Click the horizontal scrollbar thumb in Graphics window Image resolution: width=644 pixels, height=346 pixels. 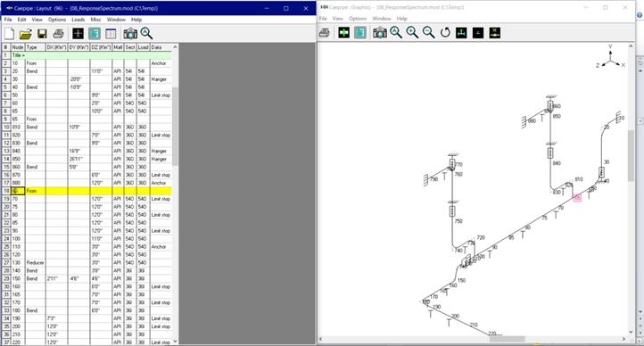click(507, 339)
